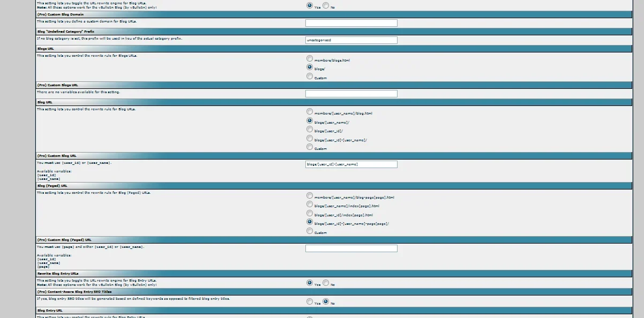Choose blogs/[user_id]/ under Blog URL
Screen dimensions: 644x318
(309, 129)
